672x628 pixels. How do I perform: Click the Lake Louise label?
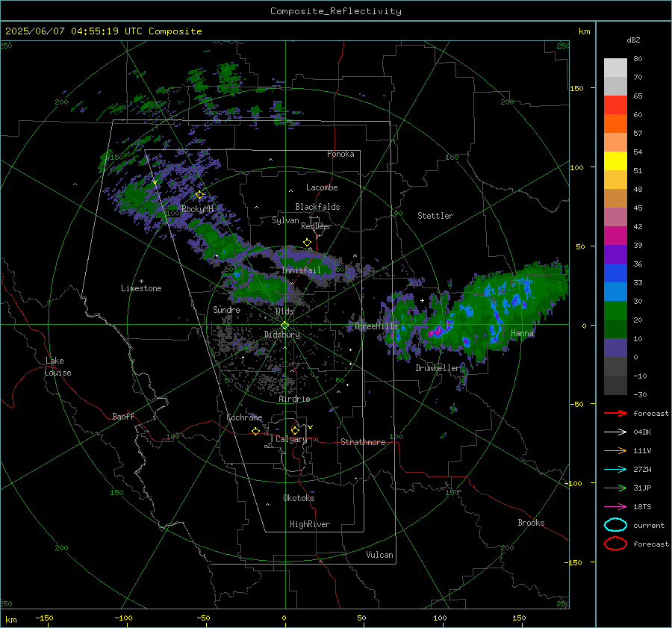point(57,367)
